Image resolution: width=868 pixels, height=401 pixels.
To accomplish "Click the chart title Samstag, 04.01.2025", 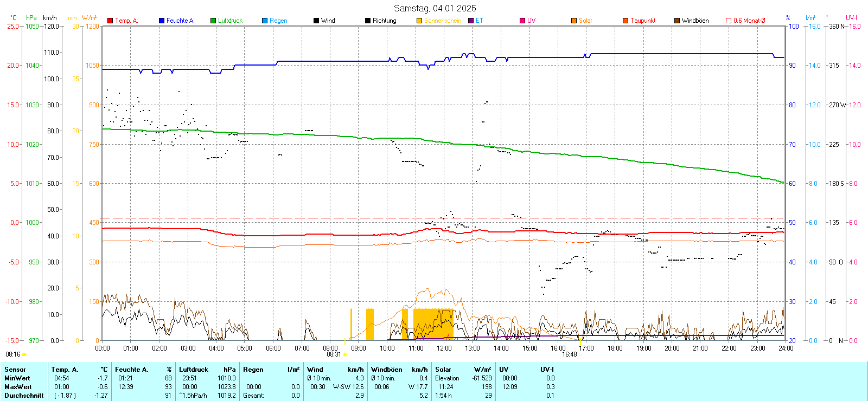I will 435,8.
